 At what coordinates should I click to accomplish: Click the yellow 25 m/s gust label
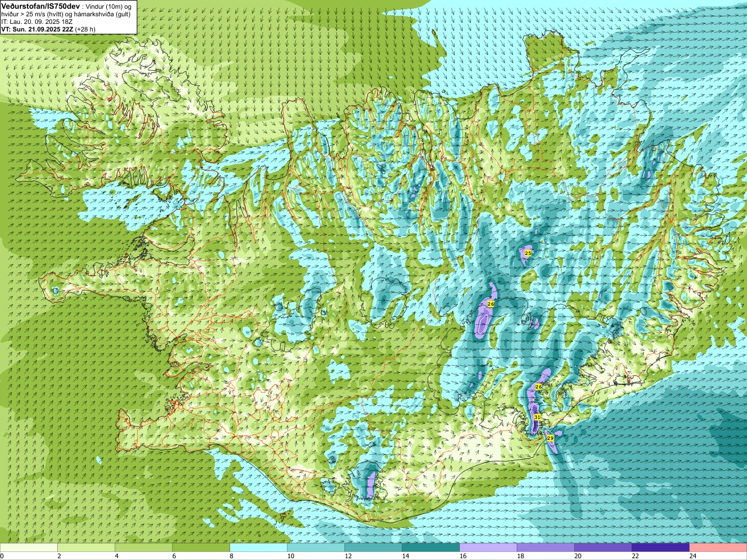point(528,253)
